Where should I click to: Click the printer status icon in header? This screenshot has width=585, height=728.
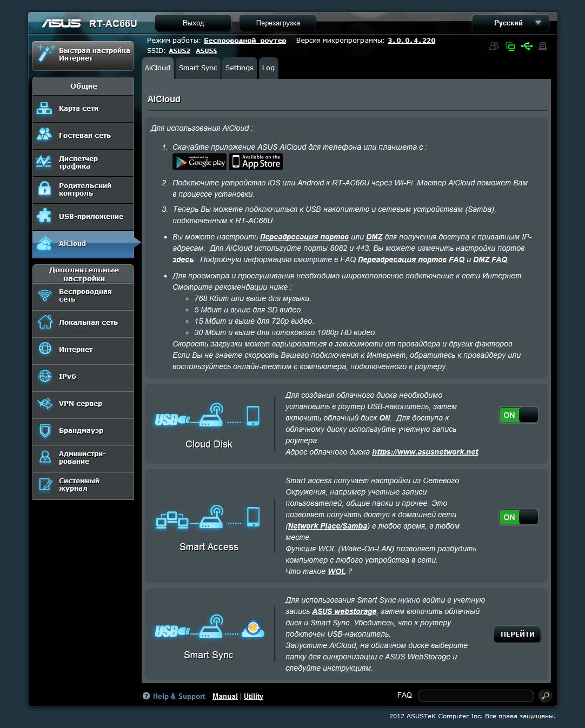[543, 46]
